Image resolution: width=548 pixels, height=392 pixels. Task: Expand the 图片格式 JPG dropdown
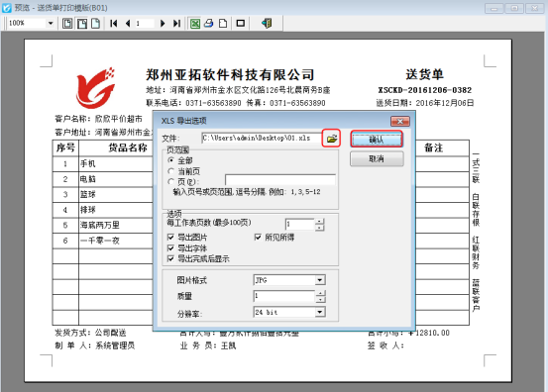click(x=320, y=280)
